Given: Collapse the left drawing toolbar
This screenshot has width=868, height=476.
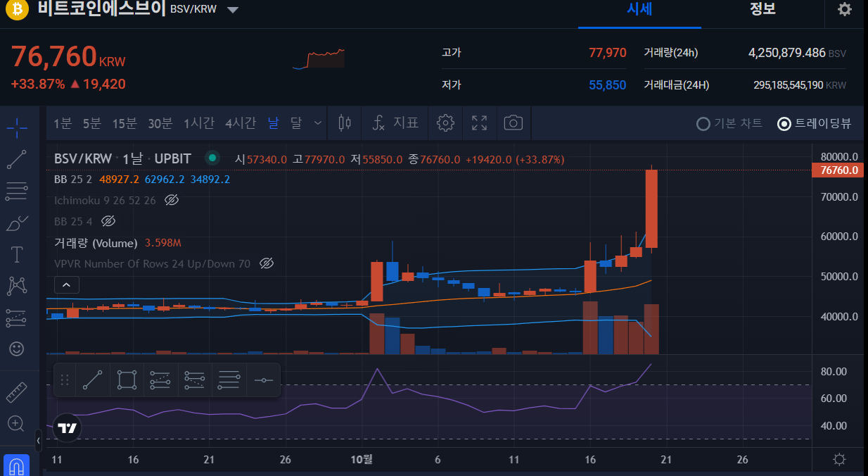Looking at the screenshot, I should point(38,441).
